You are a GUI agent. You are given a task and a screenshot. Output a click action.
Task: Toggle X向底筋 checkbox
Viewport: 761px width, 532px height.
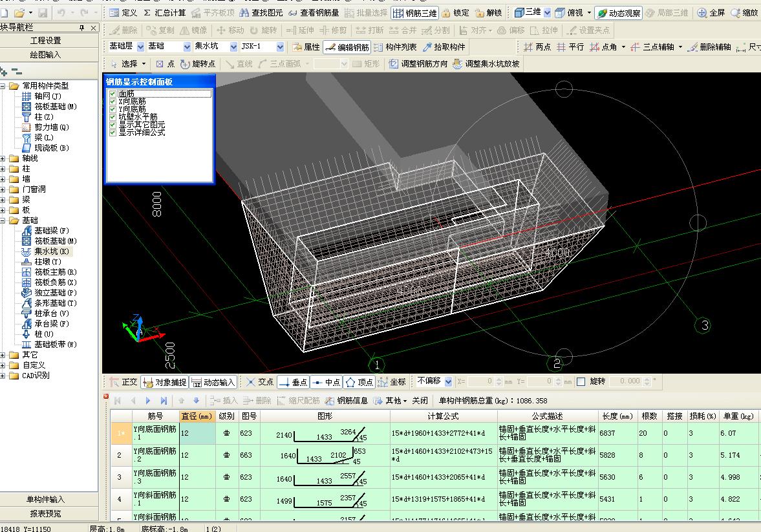[x=113, y=101]
